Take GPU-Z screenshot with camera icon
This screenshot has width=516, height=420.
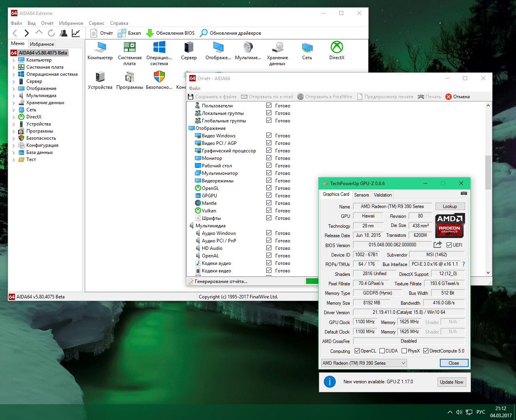click(x=464, y=194)
